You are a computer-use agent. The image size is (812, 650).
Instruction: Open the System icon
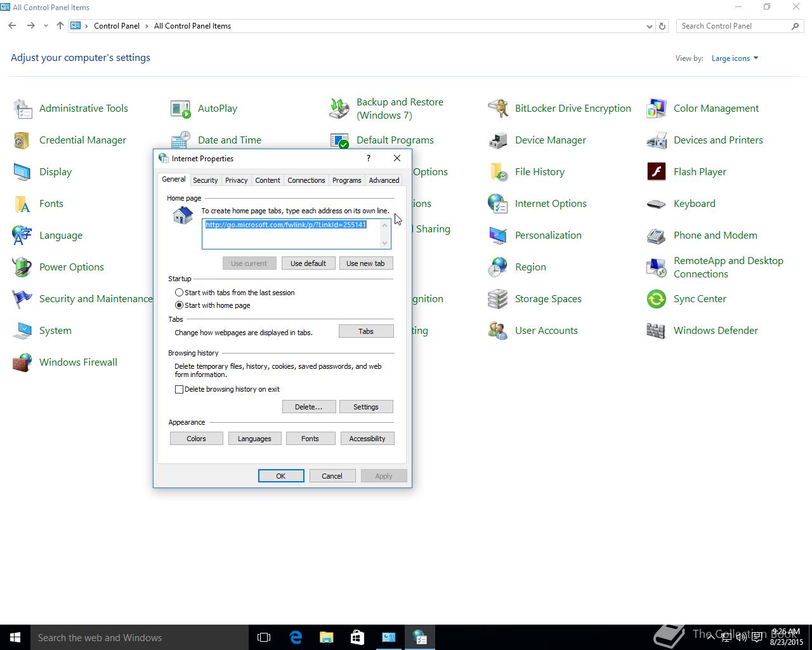point(22,331)
